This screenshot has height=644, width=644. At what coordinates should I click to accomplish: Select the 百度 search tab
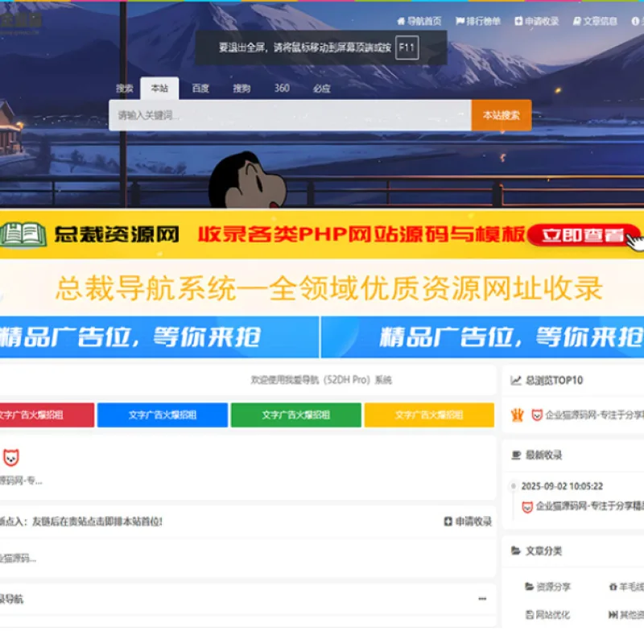tap(200, 89)
